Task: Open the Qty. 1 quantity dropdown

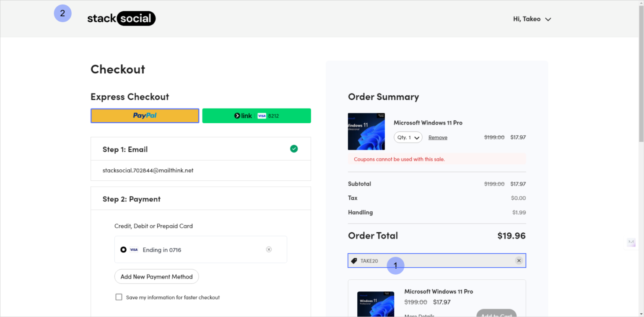Action: [x=408, y=137]
